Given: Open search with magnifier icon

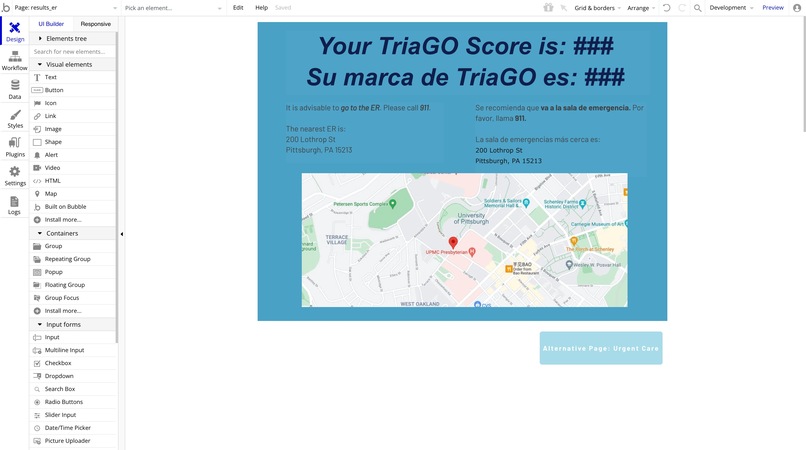Looking at the screenshot, I should (698, 8).
